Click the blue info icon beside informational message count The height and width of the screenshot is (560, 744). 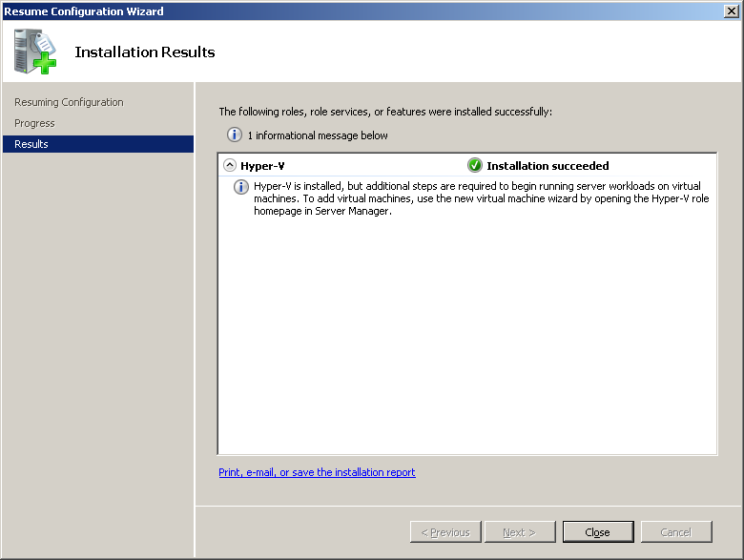click(x=235, y=135)
